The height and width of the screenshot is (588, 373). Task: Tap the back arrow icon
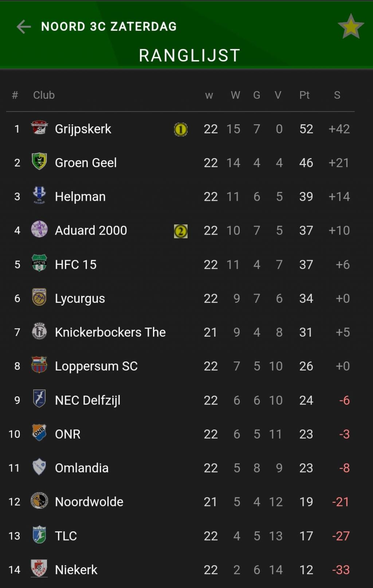click(x=24, y=27)
